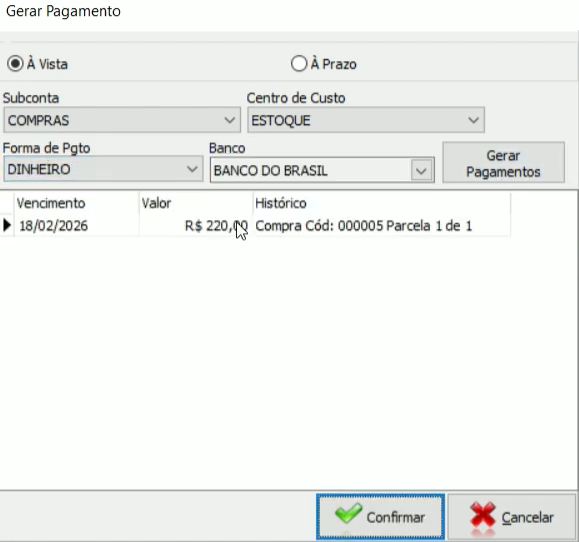Open the Forma de Pgto dropdown showing DINHEIRO
Image resolution: width=579 pixels, height=542 pixels.
(103, 169)
